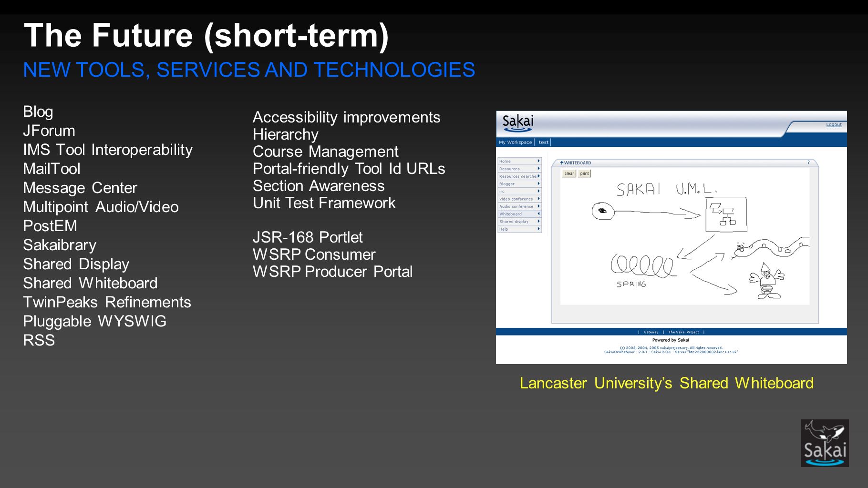Click the 'NEW TOOLS, SERVICES AND TECHNOLOGIES' heading

(x=249, y=70)
